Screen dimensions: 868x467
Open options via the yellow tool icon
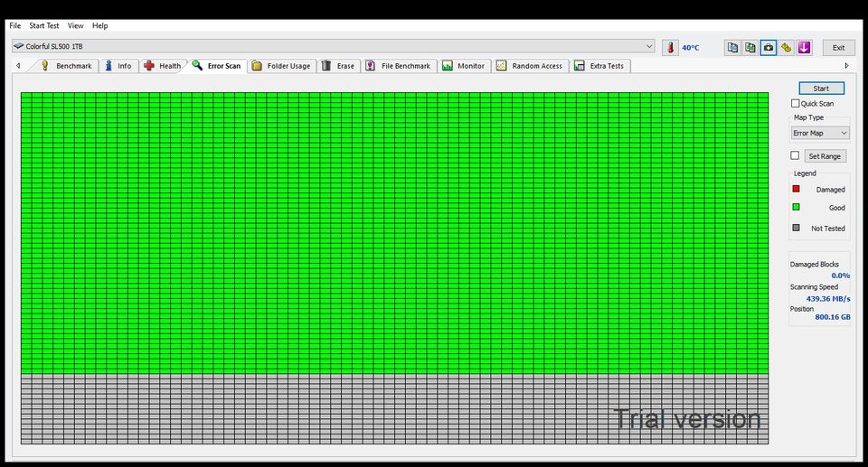(x=786, y=48)
